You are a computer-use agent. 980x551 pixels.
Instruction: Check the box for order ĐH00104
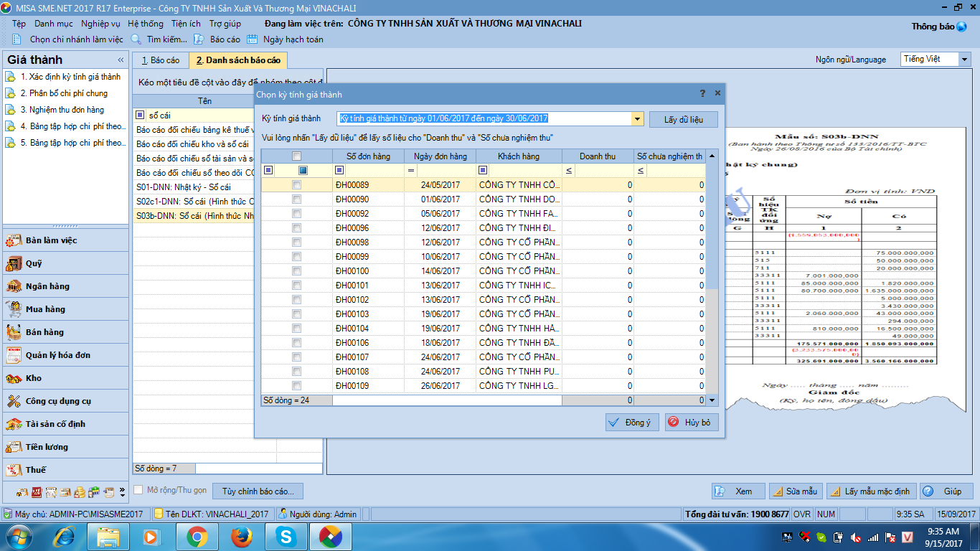click(296, 329)
